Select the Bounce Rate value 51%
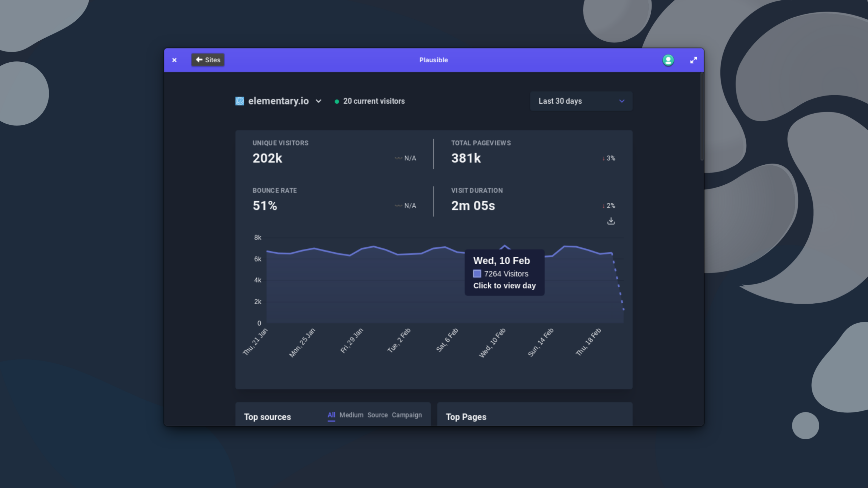 265,205
